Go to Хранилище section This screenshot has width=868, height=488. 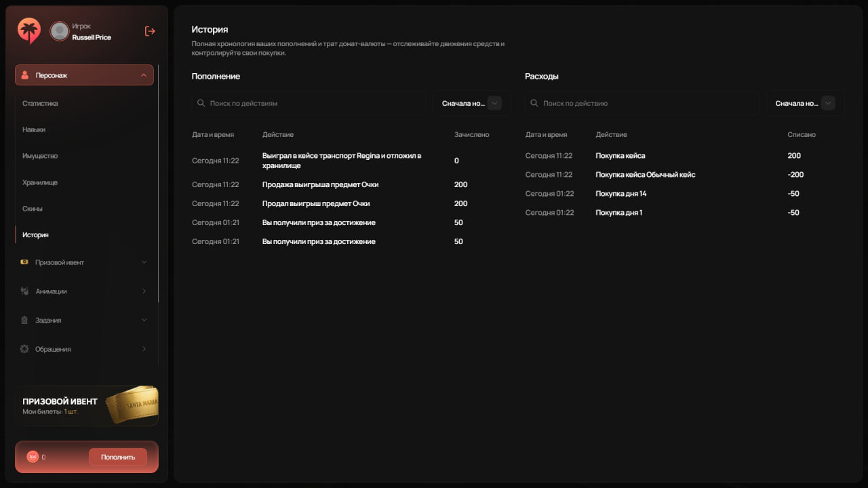40,182
